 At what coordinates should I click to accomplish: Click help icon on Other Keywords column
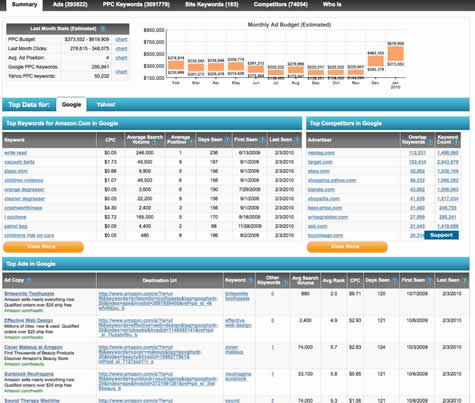pos(285,283)
